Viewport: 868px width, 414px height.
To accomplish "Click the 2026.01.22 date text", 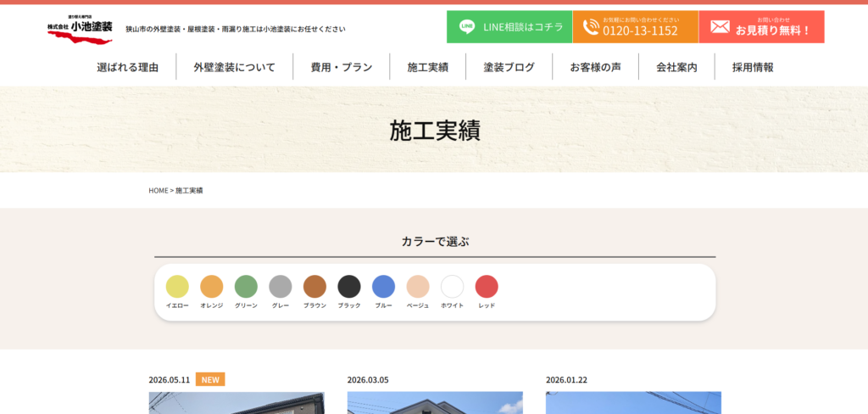I will click(x=566, y=379).
